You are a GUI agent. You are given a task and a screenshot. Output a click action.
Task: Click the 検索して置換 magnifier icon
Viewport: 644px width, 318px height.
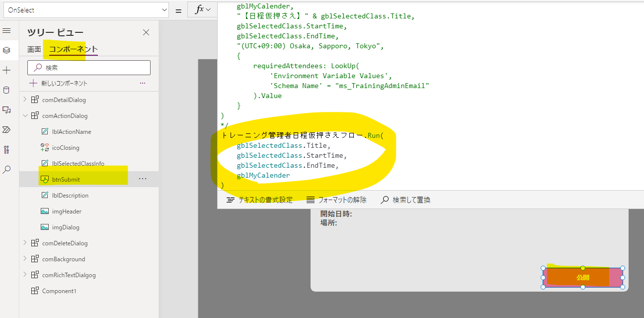tap(385, 200)
